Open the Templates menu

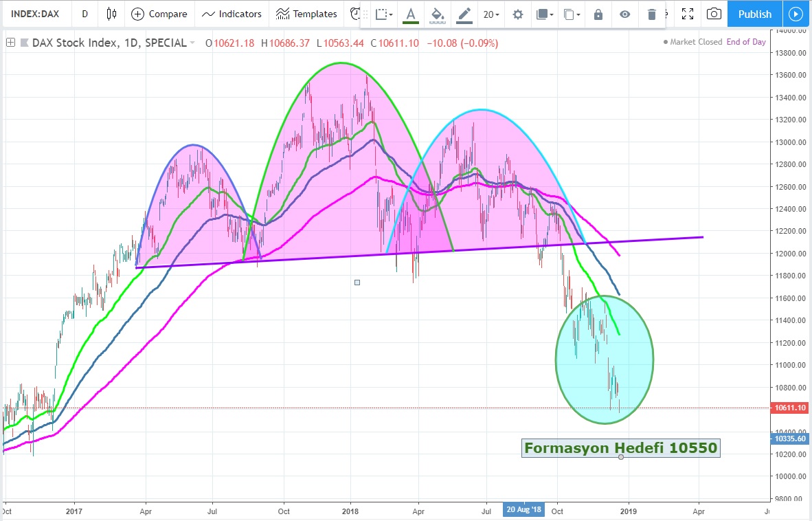306,14
